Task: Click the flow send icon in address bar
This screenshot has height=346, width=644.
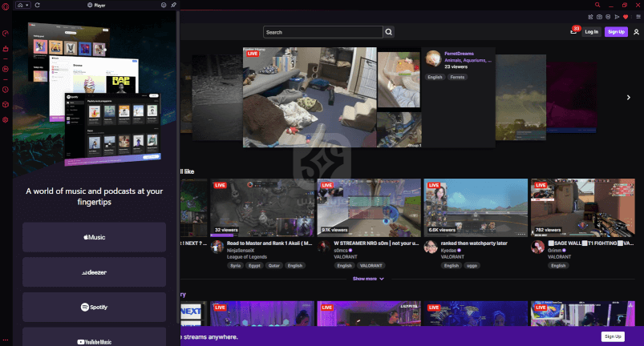Action: tap(617, 17)
